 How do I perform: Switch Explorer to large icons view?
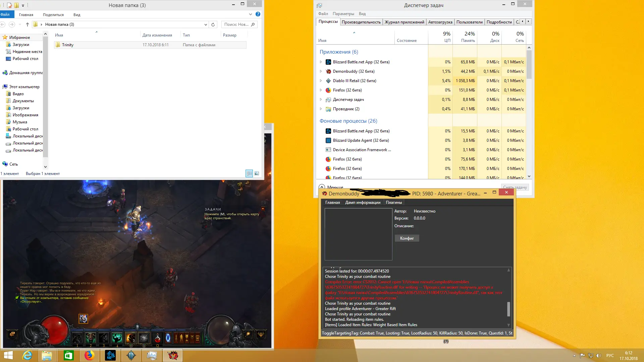click(x=257, y=173)
